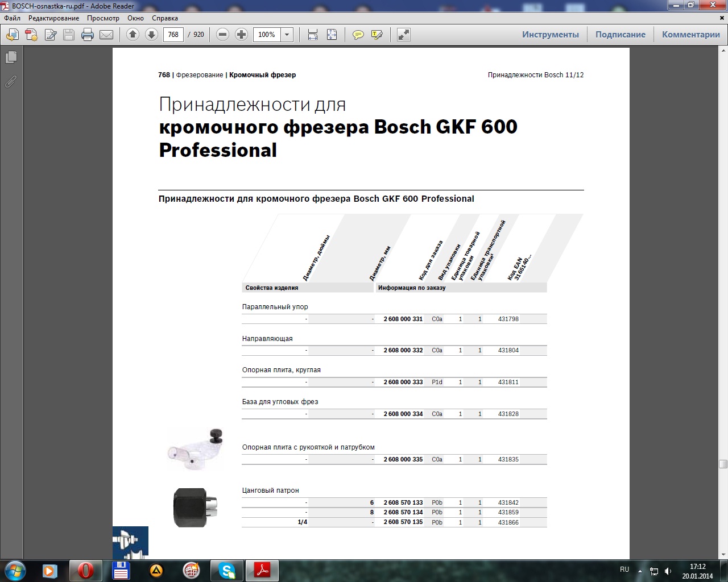Click the zoom percentage field showing 100%
This screenshot has height=582, width=728.
coord(267,35)
